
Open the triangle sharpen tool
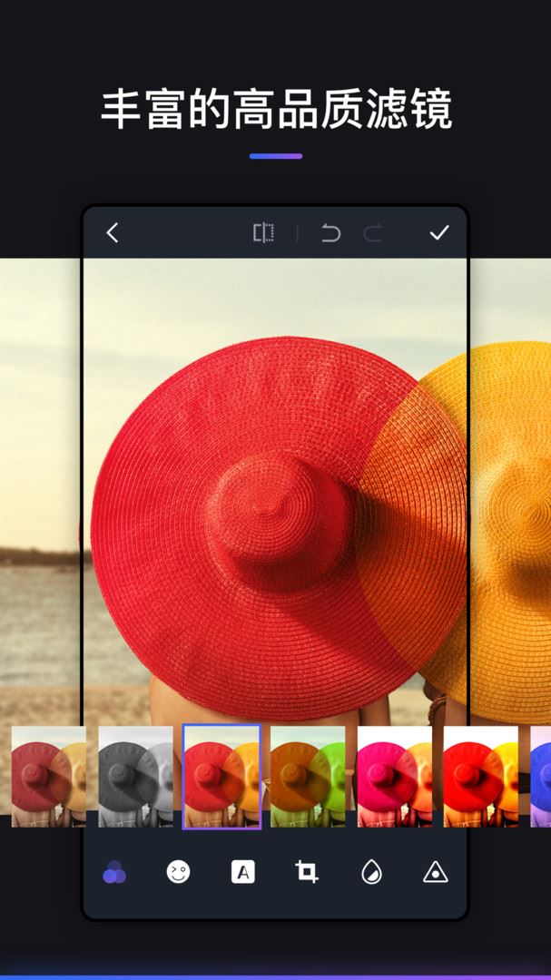tap(436, 872)
